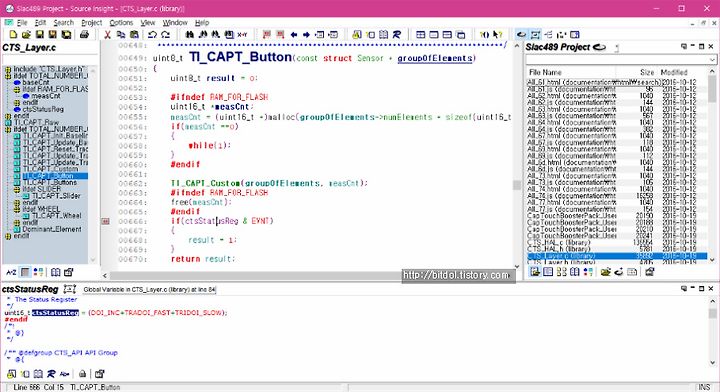720x392 pixels.
Task: Click the groupOfElements parameter link
Action: click(434, 58)
